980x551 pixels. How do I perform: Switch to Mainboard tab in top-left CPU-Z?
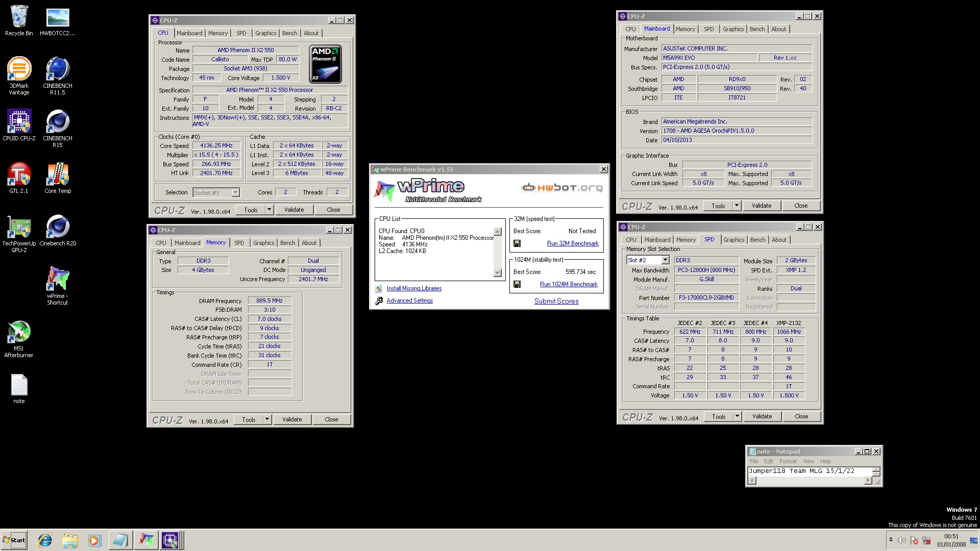click(189, 33)
